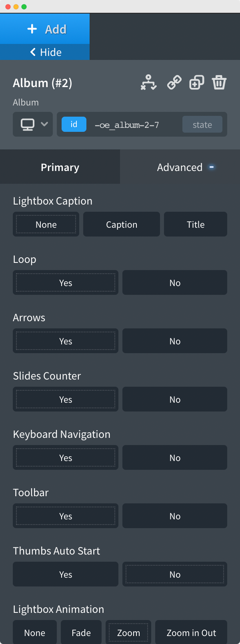This screenshot has height=644, width=240.
Task: Delete the Album element via trash icon
Action: point(219,83)
